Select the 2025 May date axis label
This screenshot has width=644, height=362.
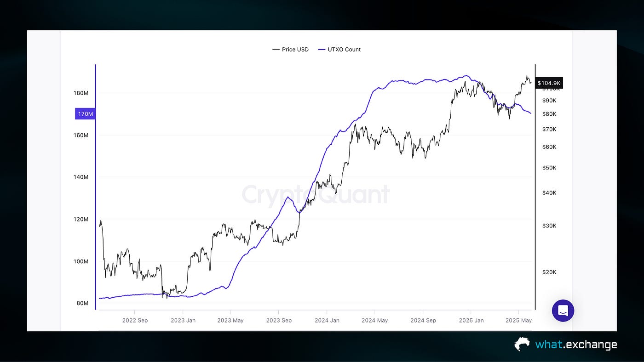tap(518, 320)
